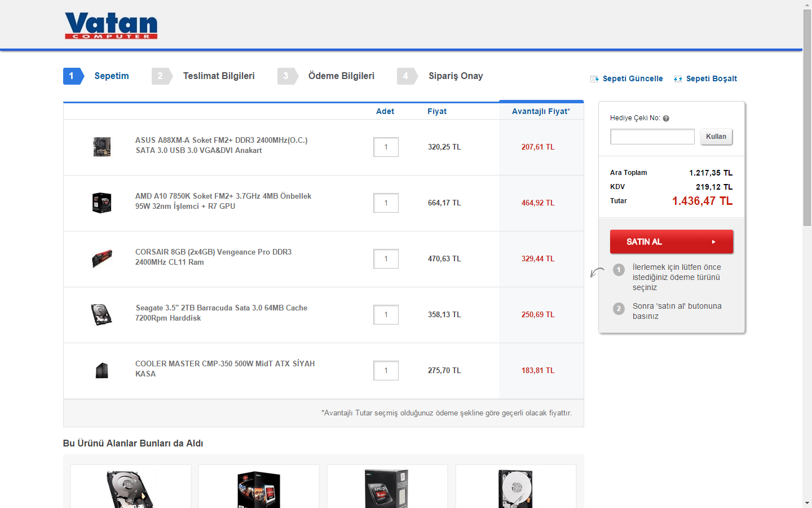The width and height of the screenshot is (812, 508).
Task: Click the Avantajlı Fiyat column header
Action: (541, 112)
